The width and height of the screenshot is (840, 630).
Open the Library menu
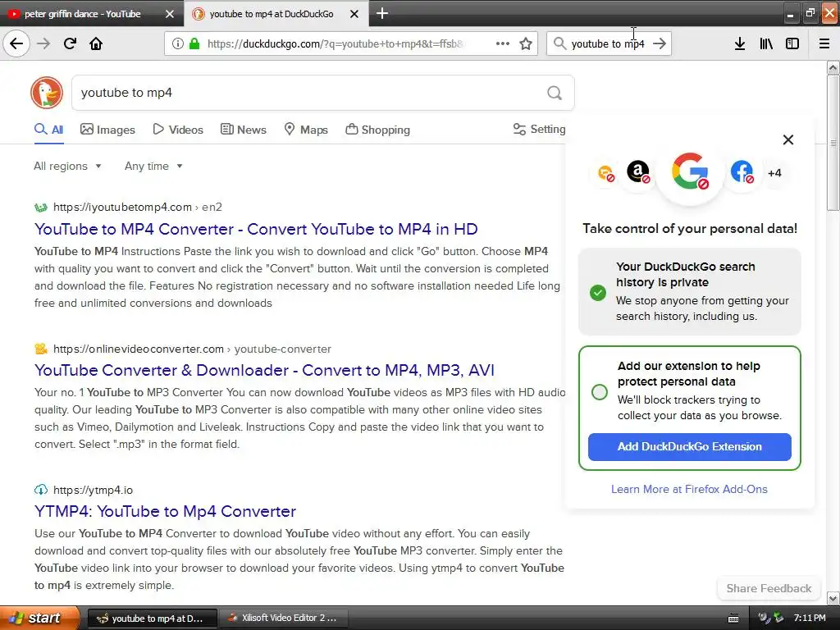tap(766, 43)
